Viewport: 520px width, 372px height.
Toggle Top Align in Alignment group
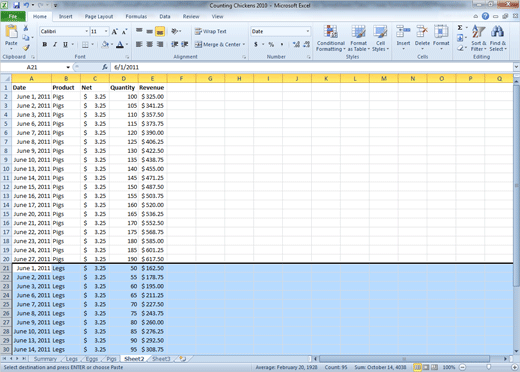[139, 31]
